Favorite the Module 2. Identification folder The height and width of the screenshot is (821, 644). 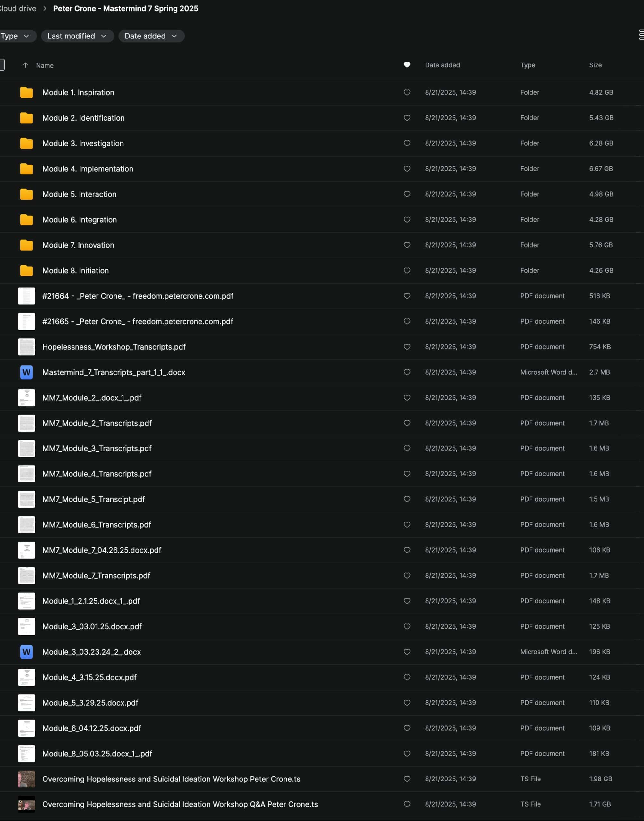point(407,118)
